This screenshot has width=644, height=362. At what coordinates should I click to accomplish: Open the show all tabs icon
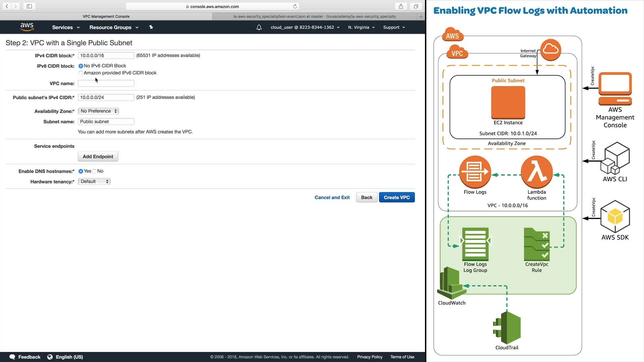click(416, 6)
